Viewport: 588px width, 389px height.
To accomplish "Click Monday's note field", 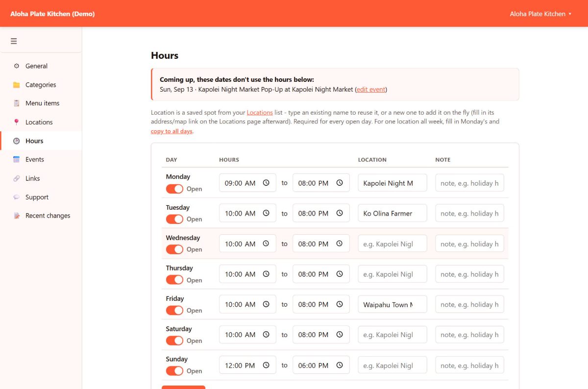I will click(x=469, y=183).
